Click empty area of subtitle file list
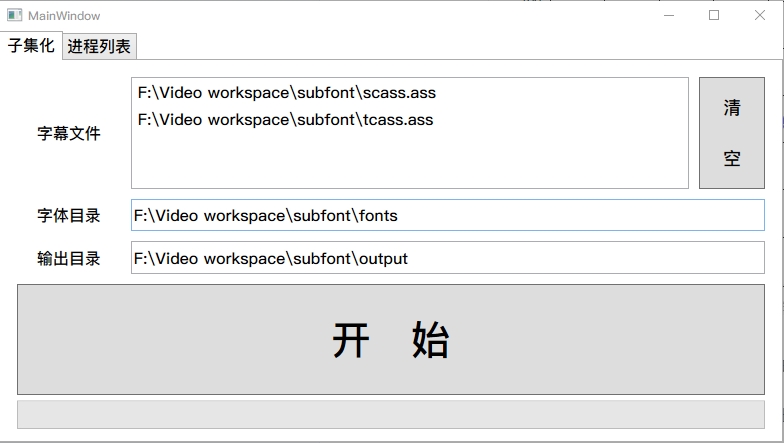The width and height of the screenshot is (784, 443). pyautogui.click(x=409, y=160)
